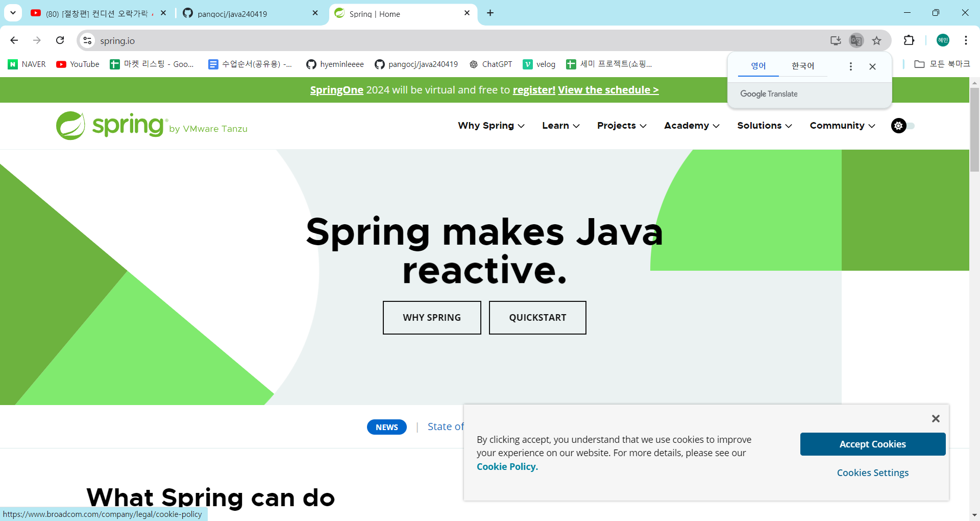This screenshot has width=980, height=521.
Task: Click the vertical page scrollbar thumb
Action: [974, 130]
